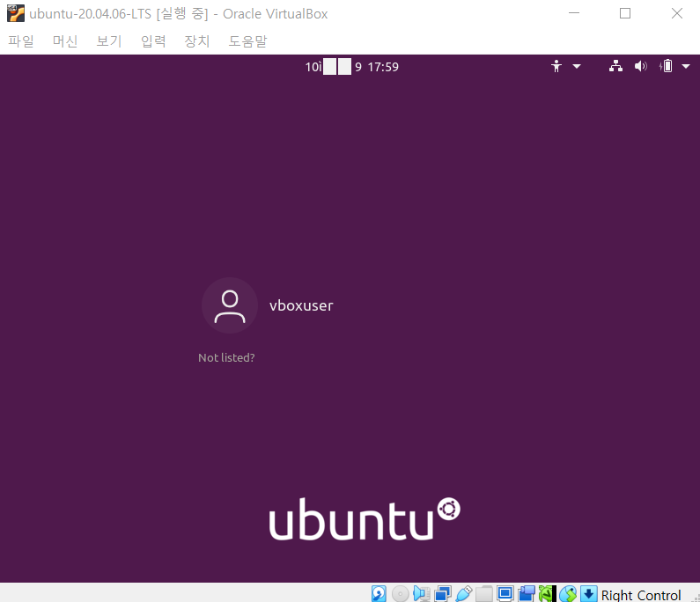
Task: Click the optical disc status icon
Action: (400, 594)
